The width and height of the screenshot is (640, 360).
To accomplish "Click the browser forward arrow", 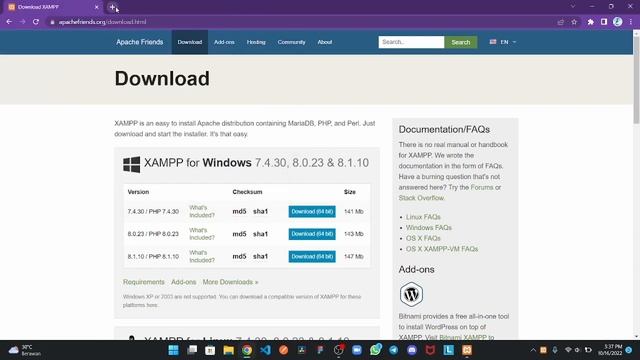I will point(22,22).
